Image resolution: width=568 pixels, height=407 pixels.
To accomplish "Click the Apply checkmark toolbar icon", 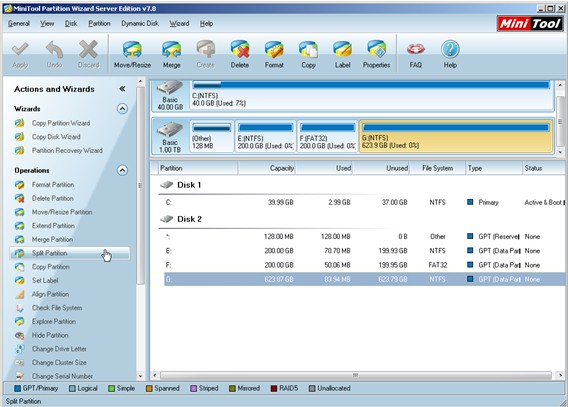I will point(20,50).
